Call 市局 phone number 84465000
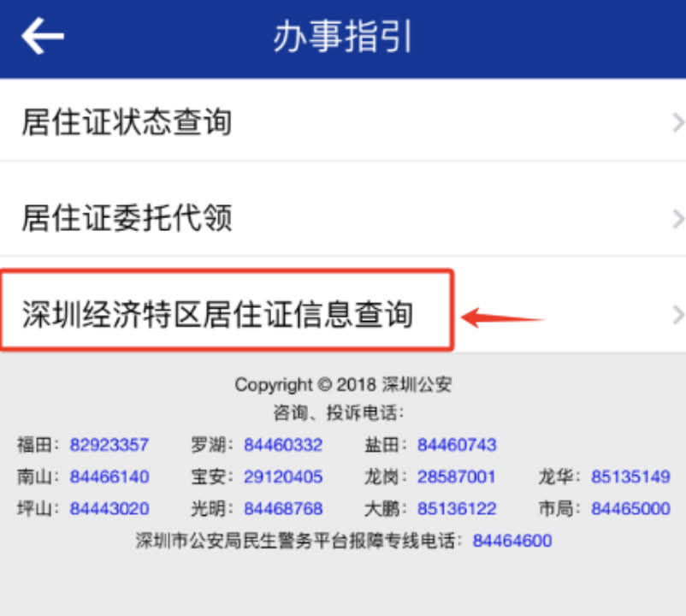The height and width of the screenshot is (616, 686). pyautogui.click(x=630, y=508)
